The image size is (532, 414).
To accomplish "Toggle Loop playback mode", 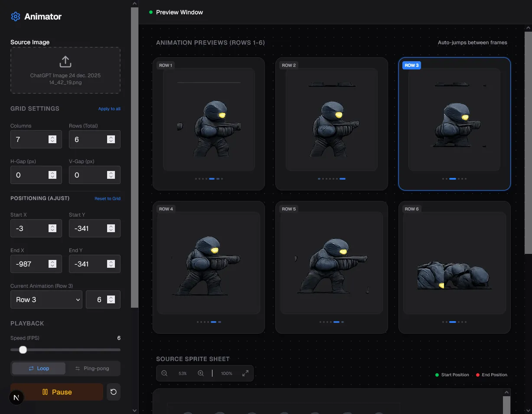I will pos(38,368).
